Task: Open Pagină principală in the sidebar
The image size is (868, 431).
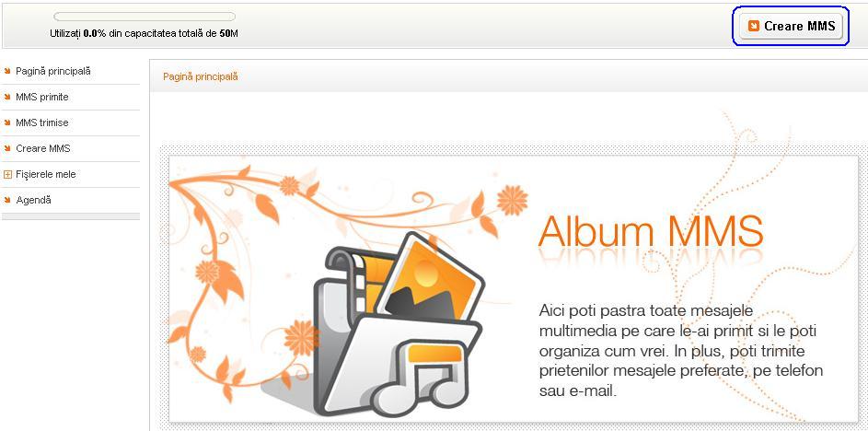Action: point(53,72)
